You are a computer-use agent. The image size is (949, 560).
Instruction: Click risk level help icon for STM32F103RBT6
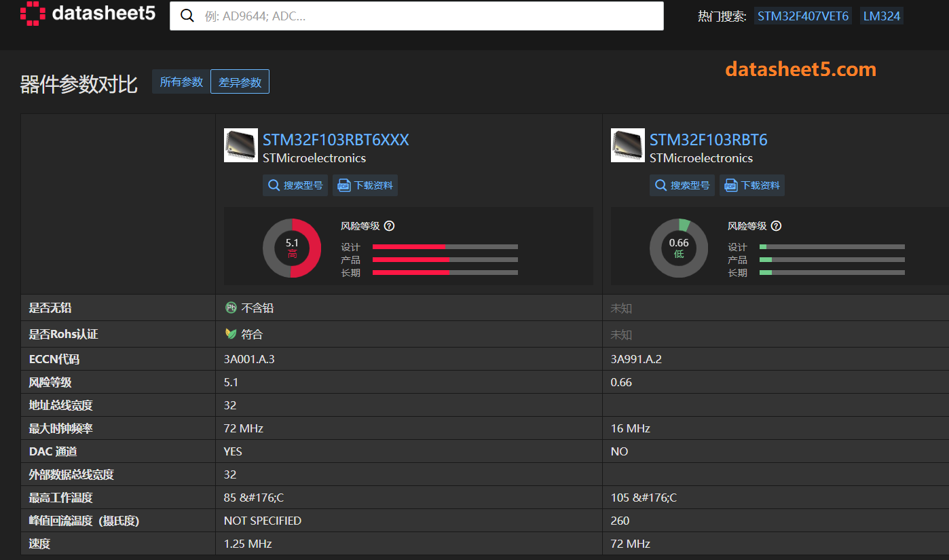point(776,226)
